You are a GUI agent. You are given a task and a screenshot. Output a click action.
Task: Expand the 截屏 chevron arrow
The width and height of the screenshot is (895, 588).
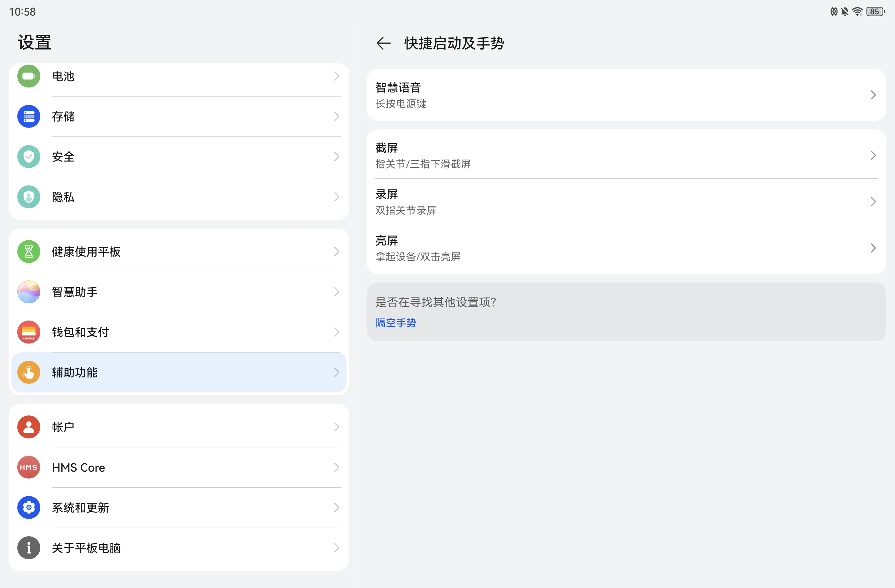(x=873, y=155)
